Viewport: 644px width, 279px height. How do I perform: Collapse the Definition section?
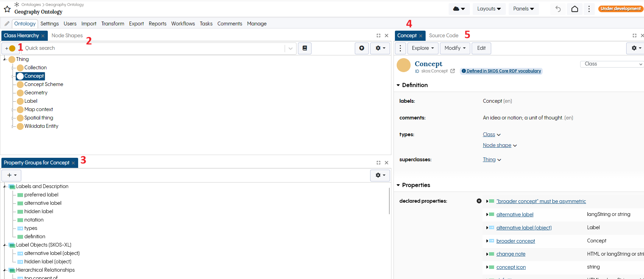tap(398, 85)
